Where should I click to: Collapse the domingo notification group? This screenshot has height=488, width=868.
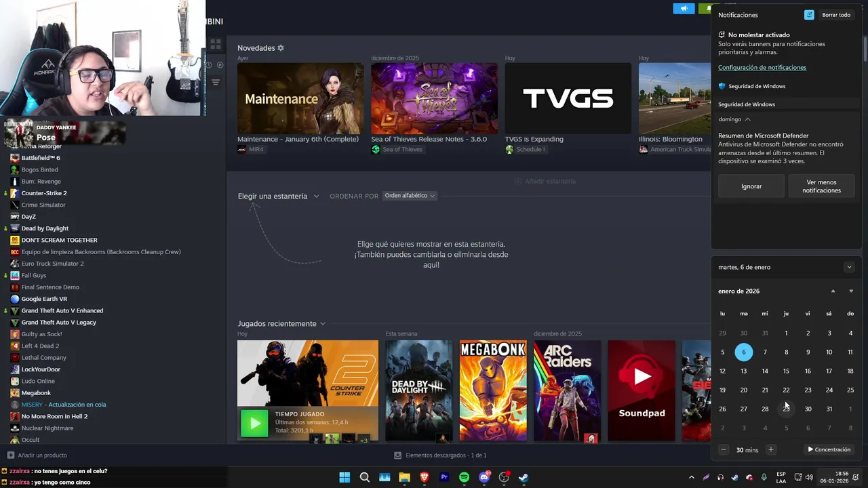pos(748,119)
